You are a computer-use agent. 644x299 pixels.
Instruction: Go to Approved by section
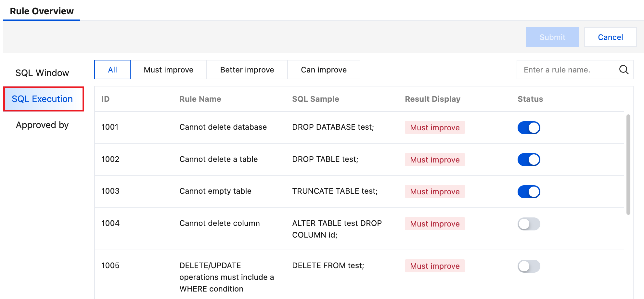pos(42,125)
